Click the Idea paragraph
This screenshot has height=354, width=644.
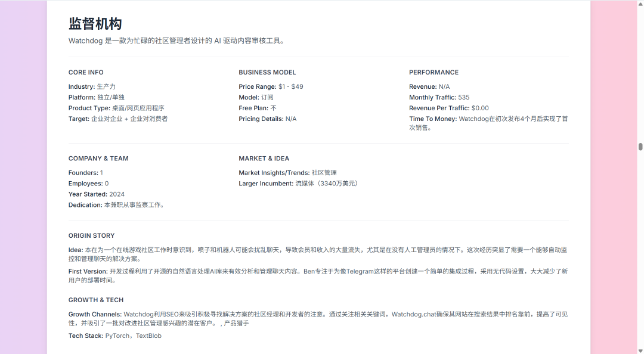[x=318, y=254]
